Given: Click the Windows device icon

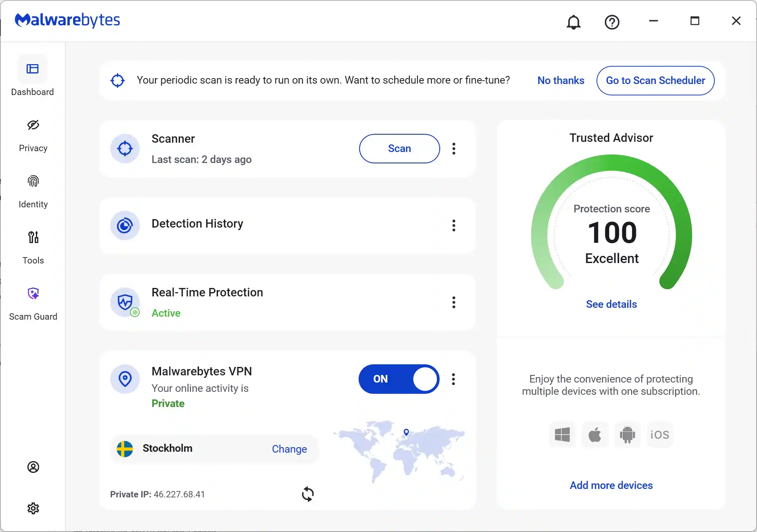Looking at the screenshot, I should [x=562, y=434].
